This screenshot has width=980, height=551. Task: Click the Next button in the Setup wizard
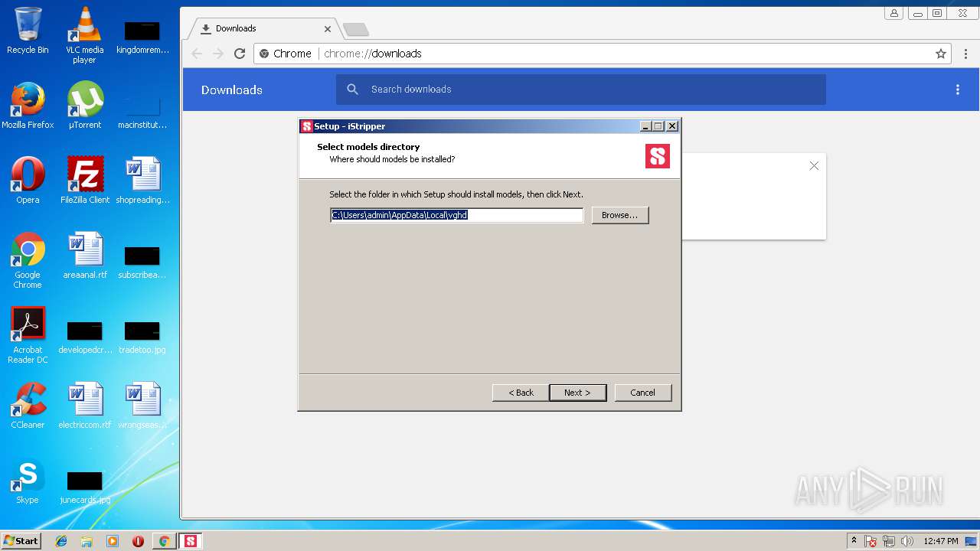[x=578, y=393]
